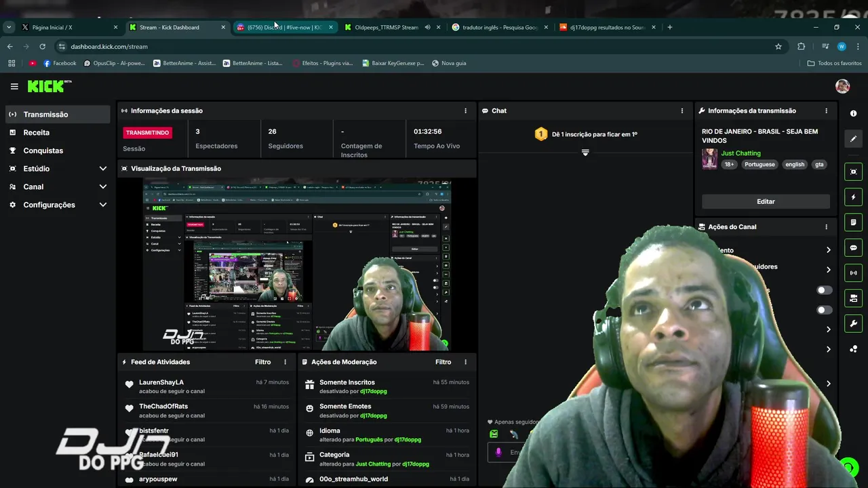Open options menu for Informações da sessão

click(465, 110)
